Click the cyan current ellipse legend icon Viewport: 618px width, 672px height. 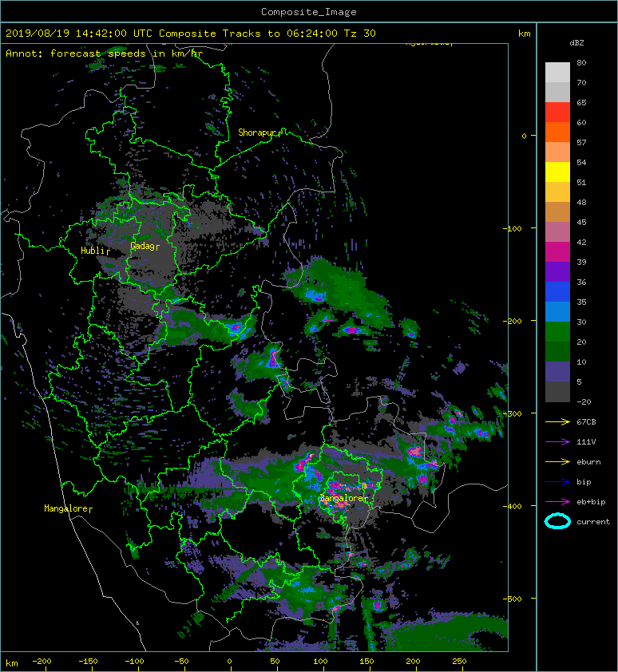[557, 521]
